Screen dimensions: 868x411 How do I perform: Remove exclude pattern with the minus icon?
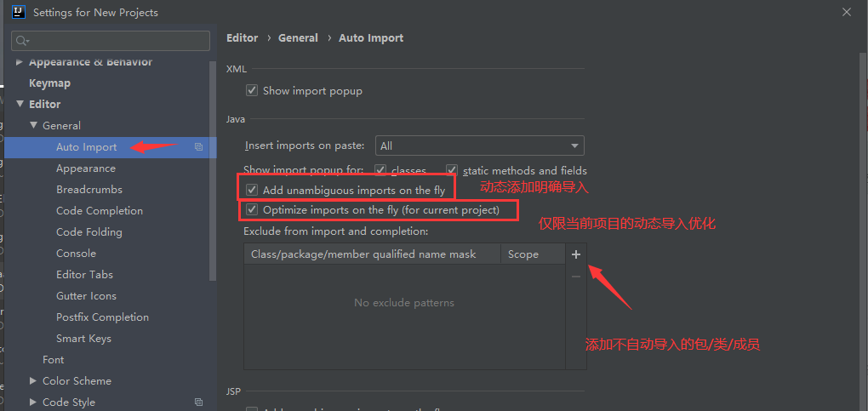576,276
